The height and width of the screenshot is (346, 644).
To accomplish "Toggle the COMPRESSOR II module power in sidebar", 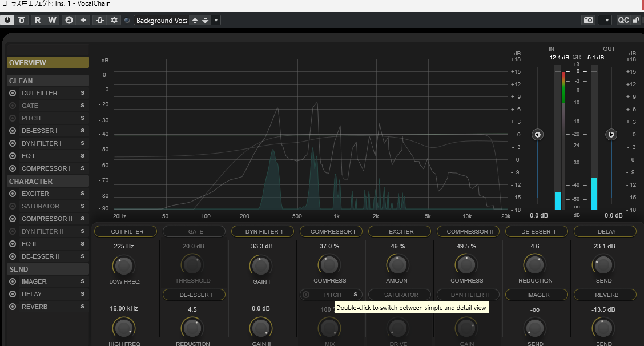I will 13,219.
